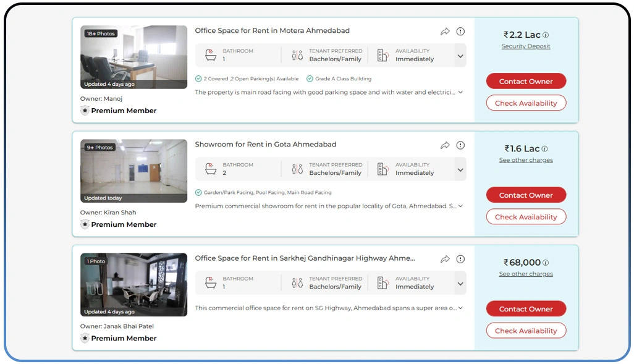The height and width of the screenshot is (364, 634).
Task: Click the Gota showroom property photo thumbnail
Action: (x=133, y=171)
